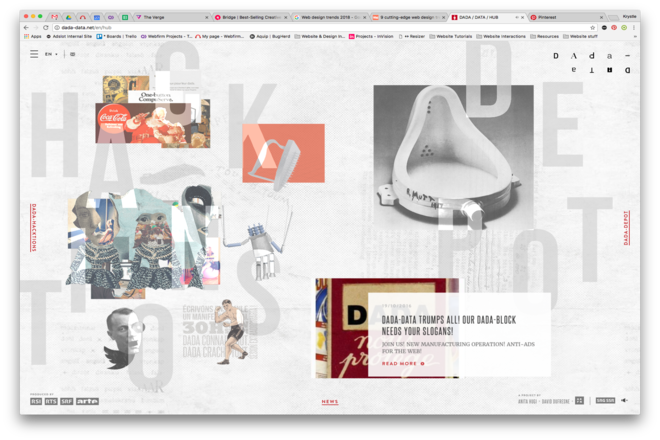The width and height of the screenshot is (660, 440).
Task: Switch to the pinned Gmail tab
Action: click(55, 17)
